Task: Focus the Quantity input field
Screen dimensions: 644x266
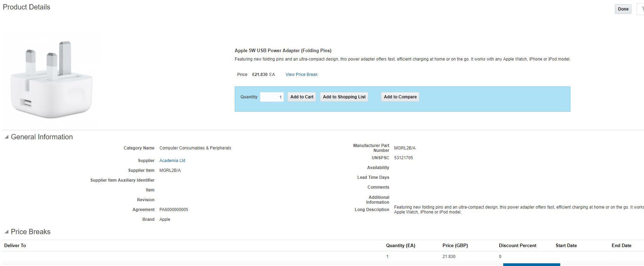Action: click(x=272, y=97)
